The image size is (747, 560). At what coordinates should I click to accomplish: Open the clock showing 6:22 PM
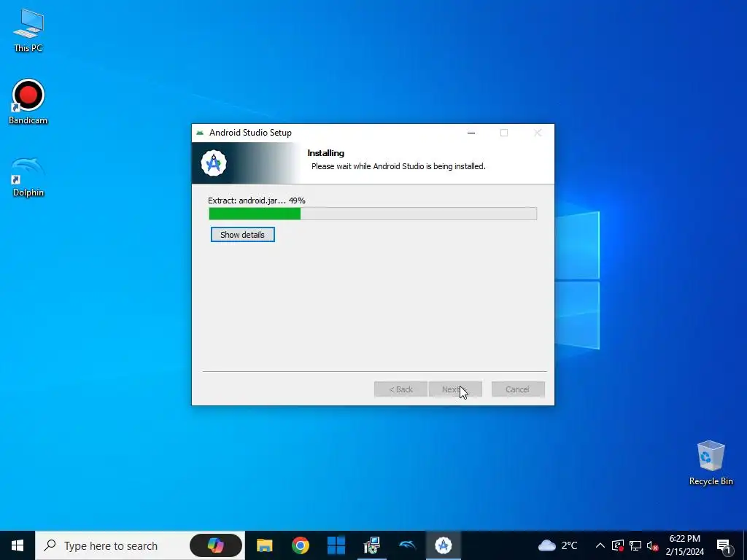coord(684,545)
